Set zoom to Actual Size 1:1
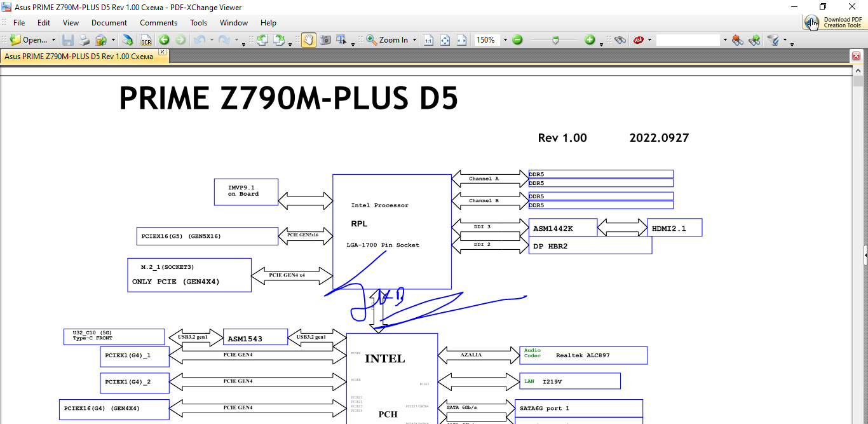The image size is (868, 424). tap(428, 40)
